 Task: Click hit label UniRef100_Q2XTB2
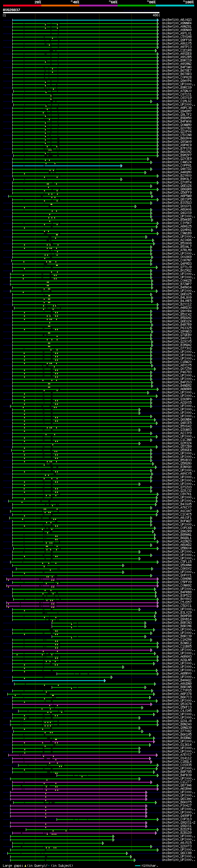177,128
